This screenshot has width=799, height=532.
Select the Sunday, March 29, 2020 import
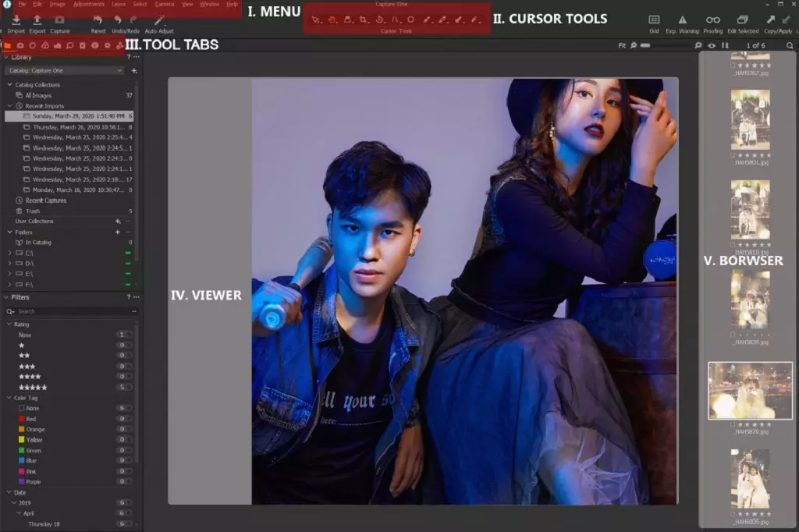[69, 116]
